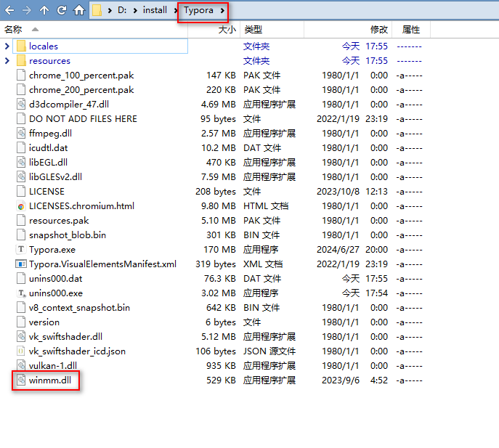This screenshot has height=448, width=499.
Task: Select v8_context_snapshot.bin file name
Action: [80, 308]
